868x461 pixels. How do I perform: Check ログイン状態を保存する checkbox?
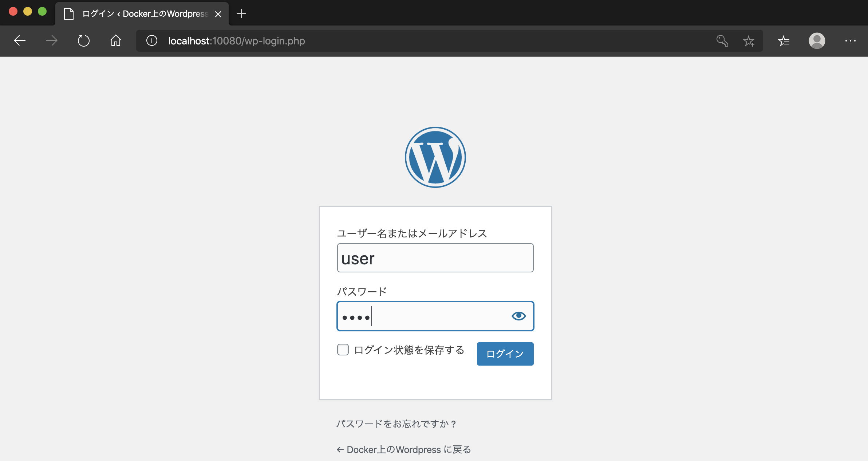(343, 350)
